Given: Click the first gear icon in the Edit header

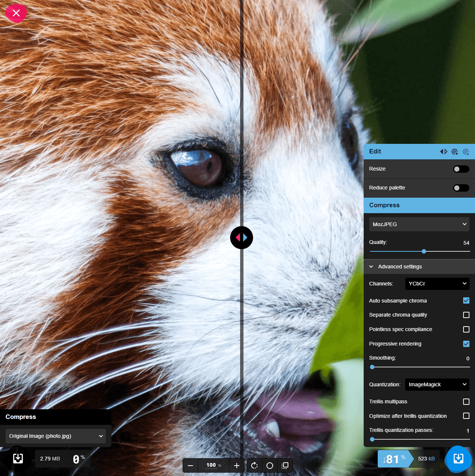Looking at the screenshot, I should (x=455, y=152).
